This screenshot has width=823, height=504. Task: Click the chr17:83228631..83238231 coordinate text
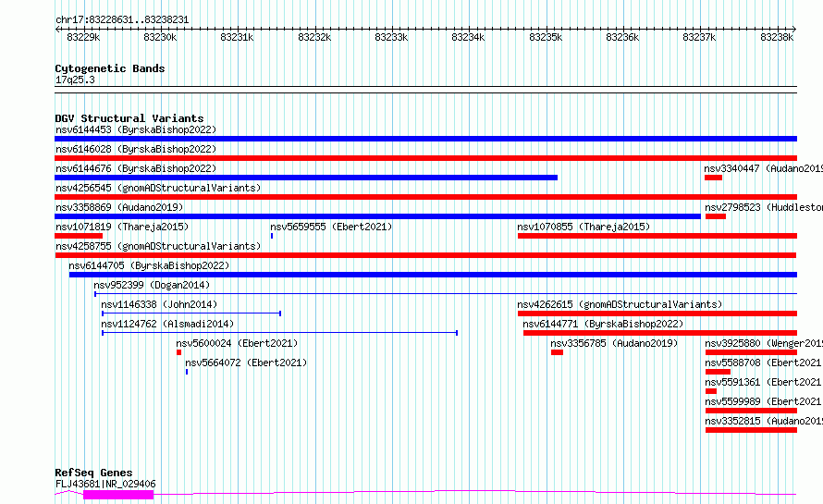click(122, 20)
